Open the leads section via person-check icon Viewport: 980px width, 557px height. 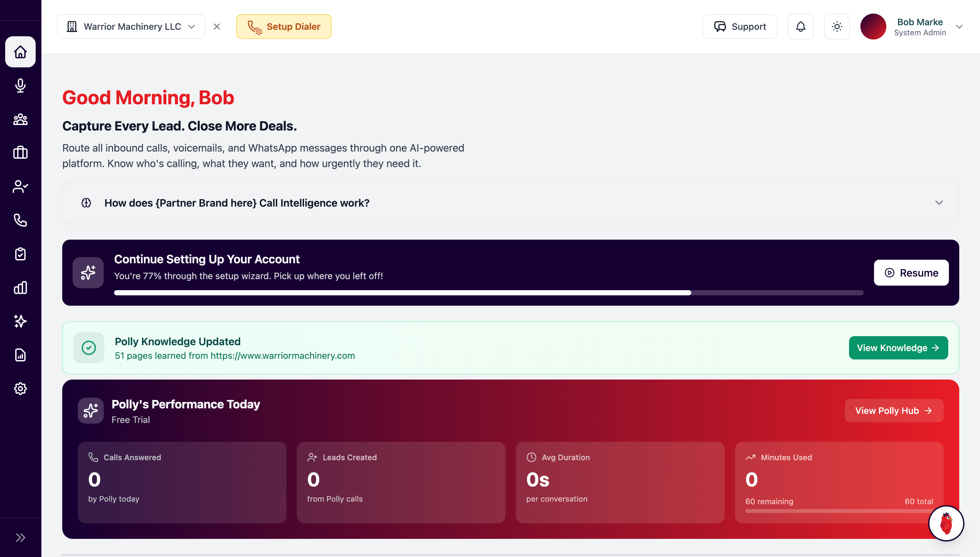click(20, 186)
